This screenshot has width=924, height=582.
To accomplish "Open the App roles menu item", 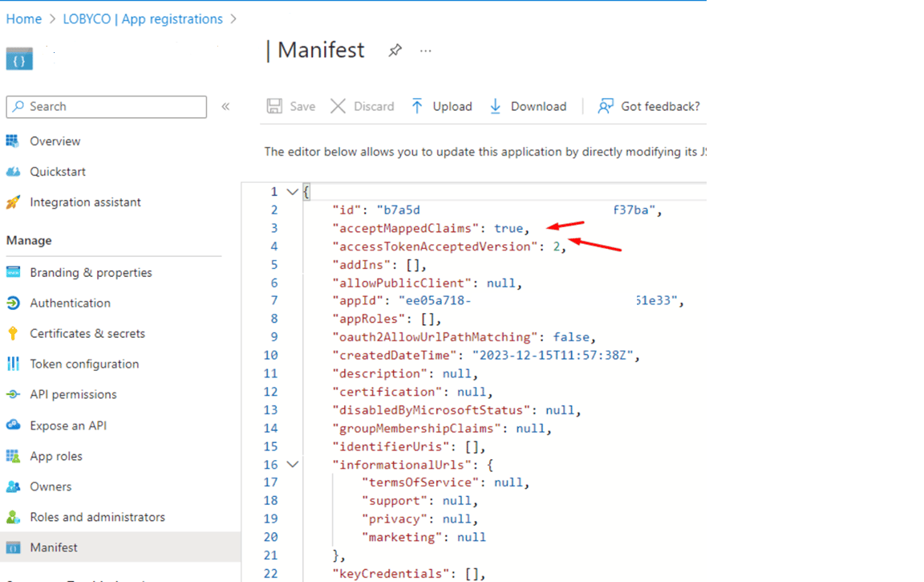I will [56, 456].
